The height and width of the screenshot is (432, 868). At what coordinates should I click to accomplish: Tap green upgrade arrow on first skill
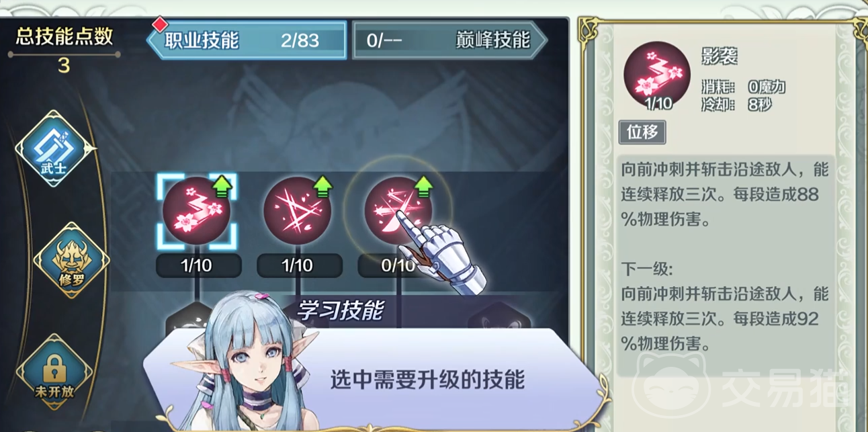(222, 187)
